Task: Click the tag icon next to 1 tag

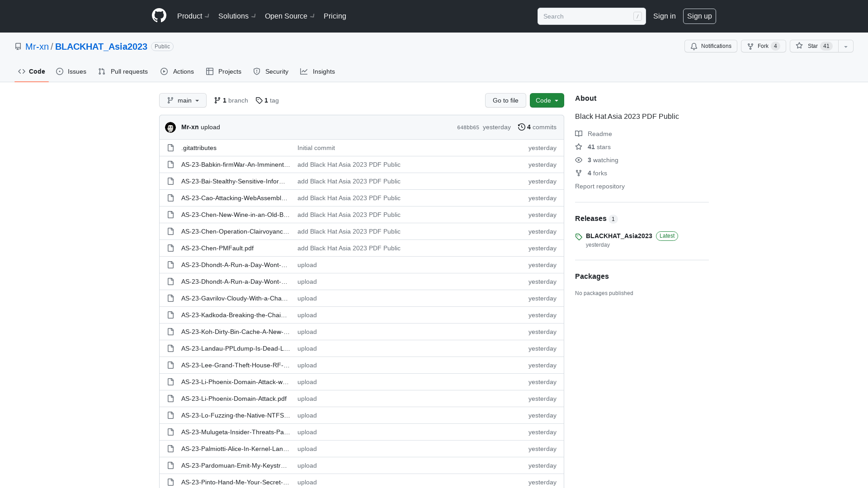Action: click(259, 100)
